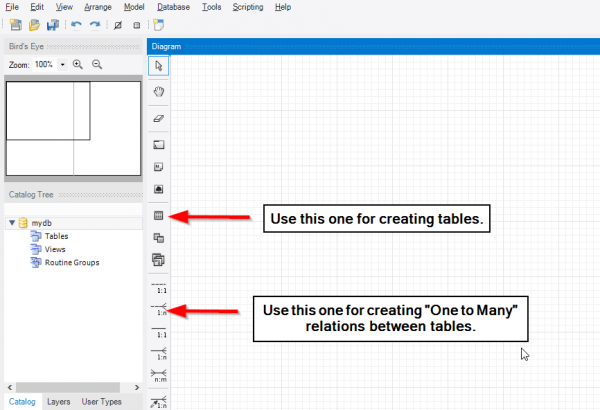Open the Zoom percentage dropdown

click(62, 64)
